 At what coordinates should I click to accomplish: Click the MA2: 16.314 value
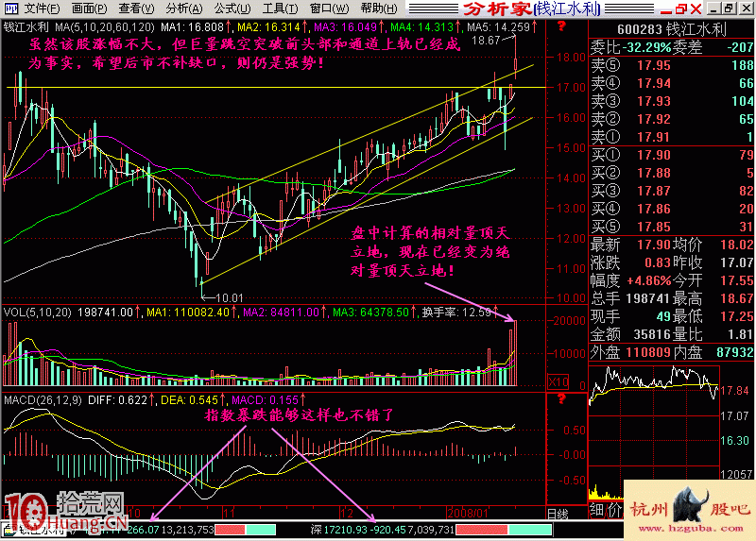tap(268, 27)
